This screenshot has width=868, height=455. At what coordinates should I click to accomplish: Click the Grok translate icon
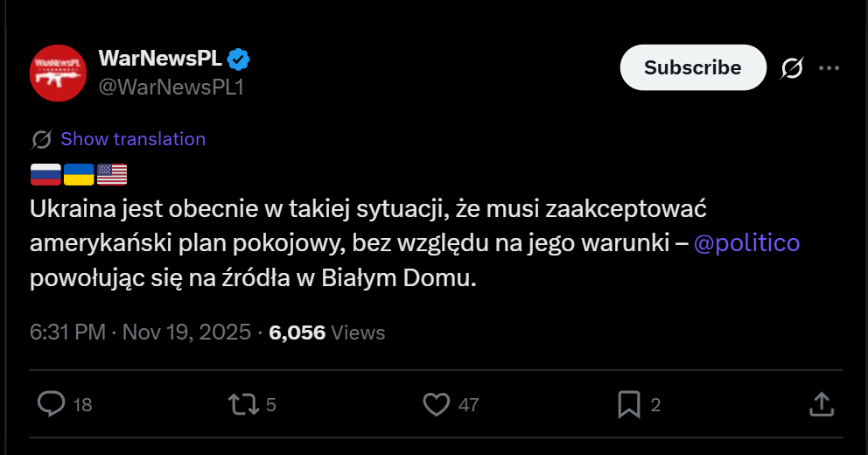pos(41,139)
